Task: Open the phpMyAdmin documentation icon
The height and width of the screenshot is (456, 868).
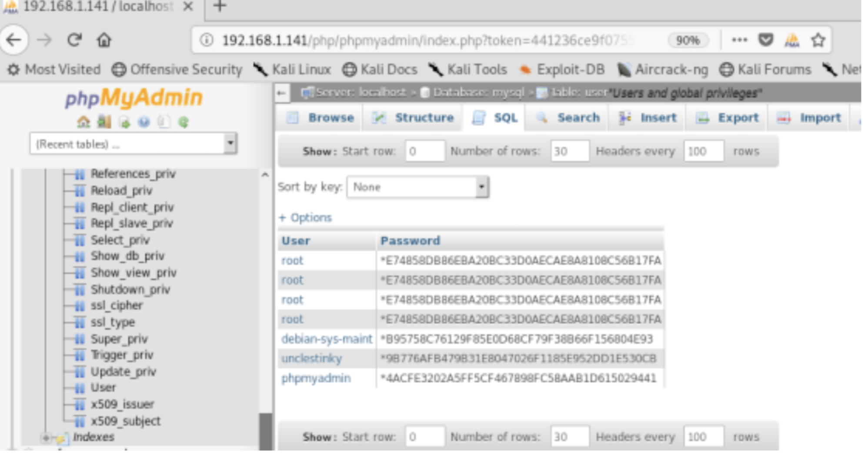Action: (x=144, y=122)
